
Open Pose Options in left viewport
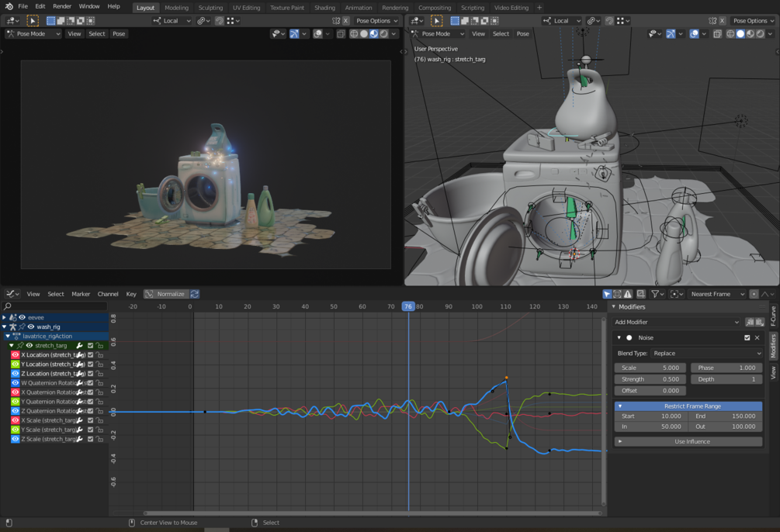pos(376,21)
